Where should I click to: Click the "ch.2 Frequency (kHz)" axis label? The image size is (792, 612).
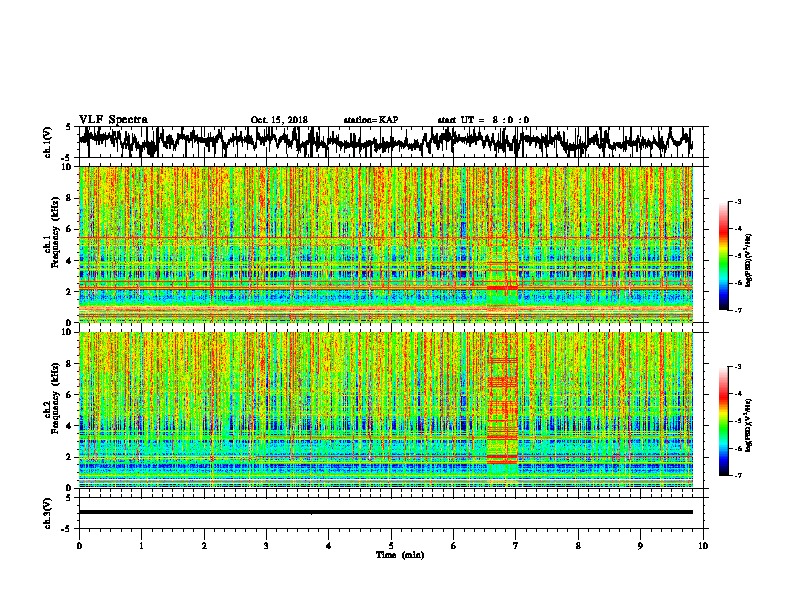point(52,399)
